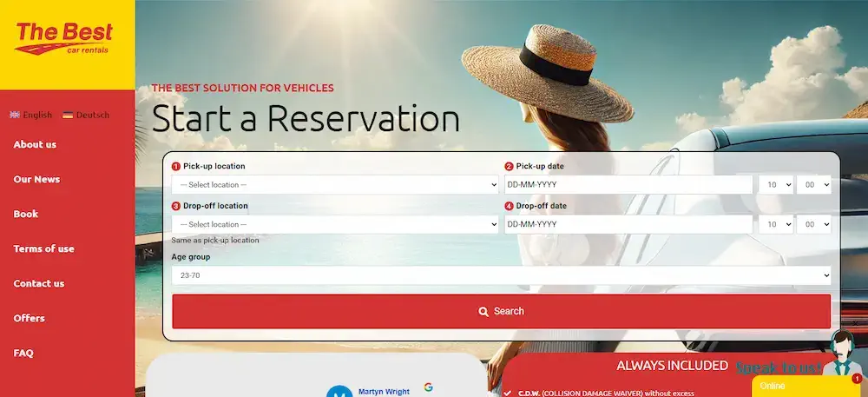Open the Age group dropdown
868x397 pixels.
(501, 275)
